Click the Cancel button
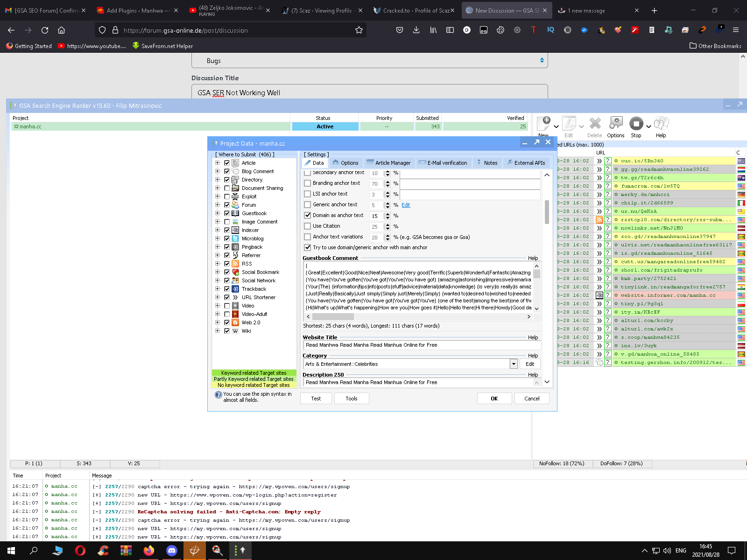The width and height of the screenshot is (747, 560). 532,399
